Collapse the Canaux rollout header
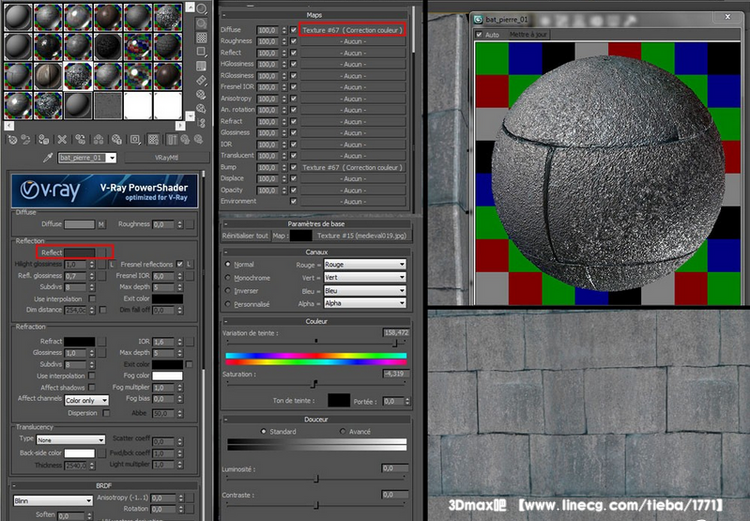 click(x=316, y=252)
